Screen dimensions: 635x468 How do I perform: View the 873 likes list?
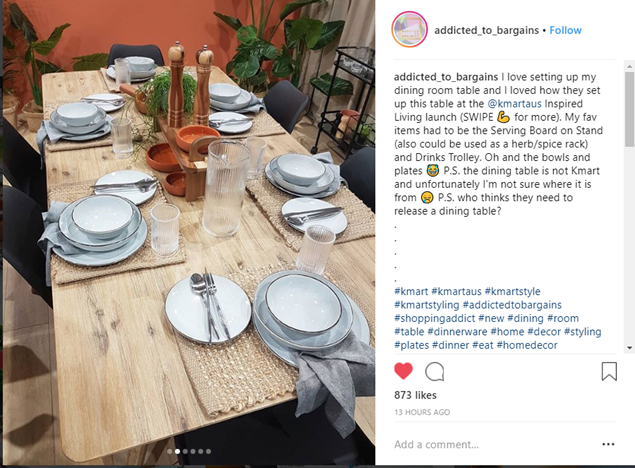(415, 395)
